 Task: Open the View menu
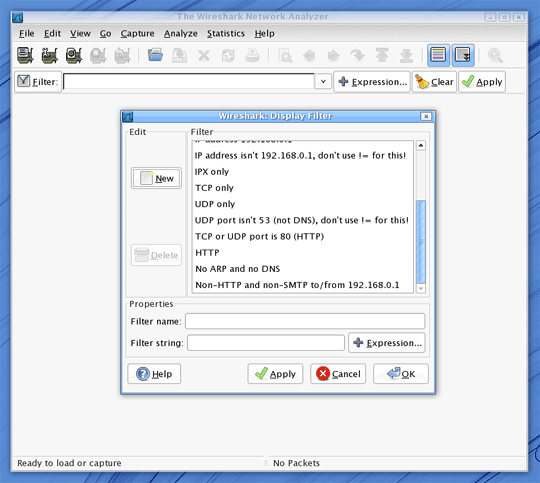click(80, 33)
